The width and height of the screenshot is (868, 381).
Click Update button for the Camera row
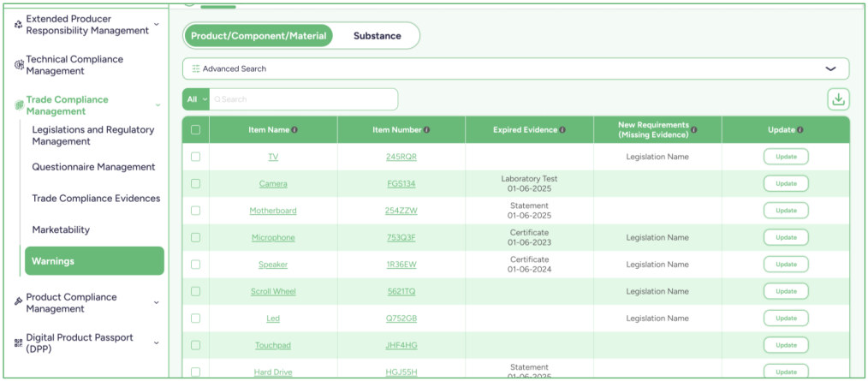[x=786, y=183]
